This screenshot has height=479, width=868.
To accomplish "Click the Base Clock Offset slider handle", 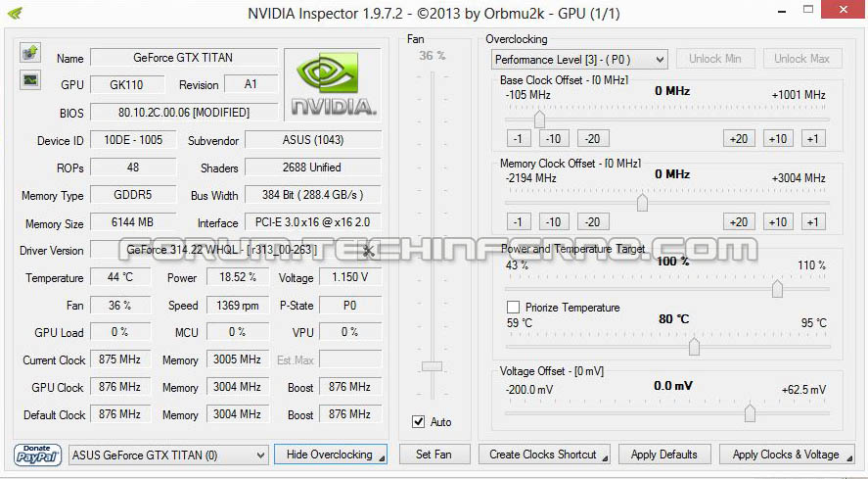I will coord(539,119).
